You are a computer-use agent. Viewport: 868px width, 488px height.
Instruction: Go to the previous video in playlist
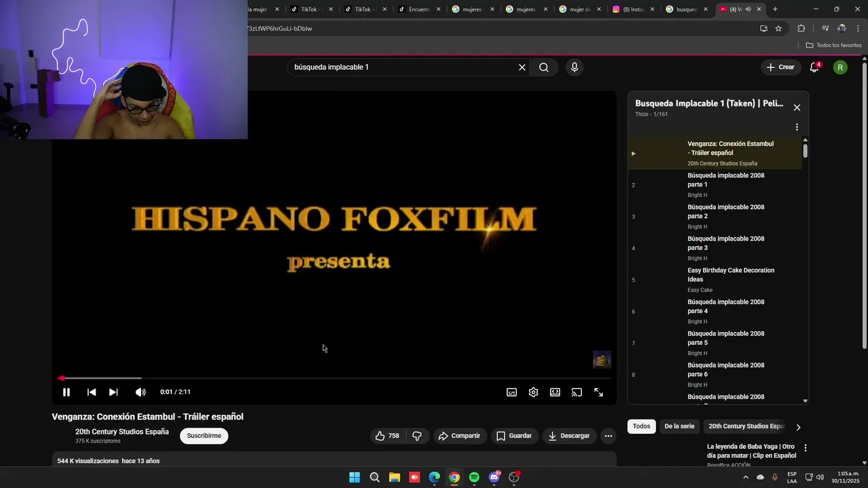click(x=92, y=392)
